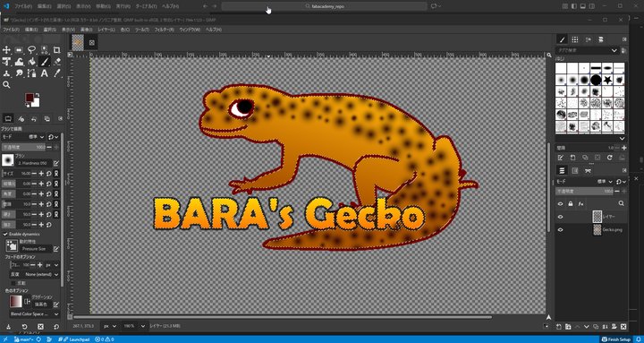Select the Crop tool
The image size is (644, 343).
[56, 50]
